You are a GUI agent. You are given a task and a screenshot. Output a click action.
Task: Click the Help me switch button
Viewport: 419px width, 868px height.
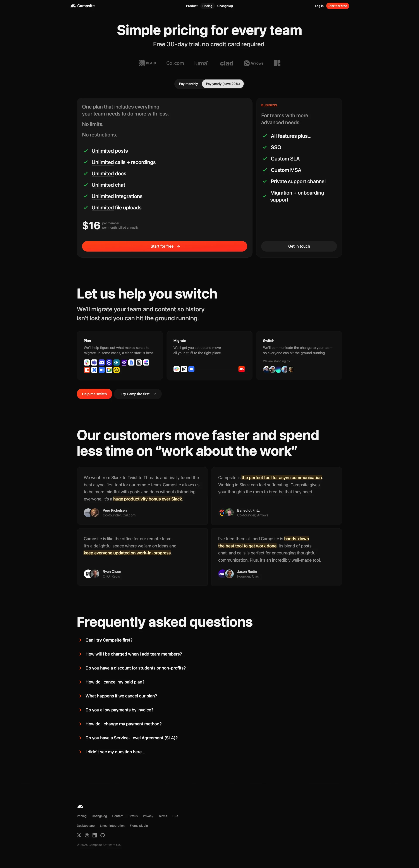click(94, 393)
